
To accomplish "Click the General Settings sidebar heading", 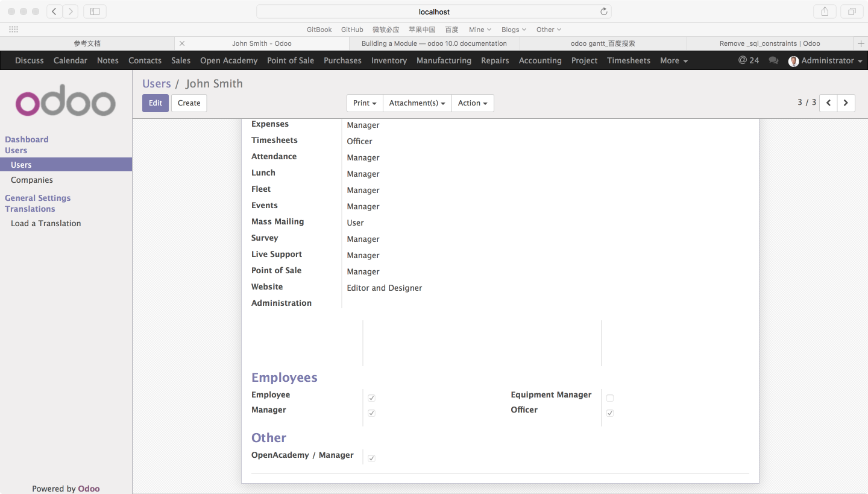I will pos(38,198).
